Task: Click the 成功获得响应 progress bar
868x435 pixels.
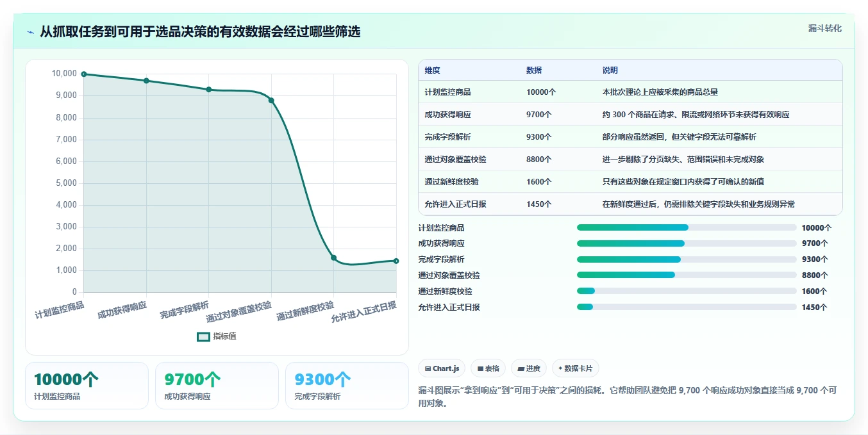Action: pos(687,243)
